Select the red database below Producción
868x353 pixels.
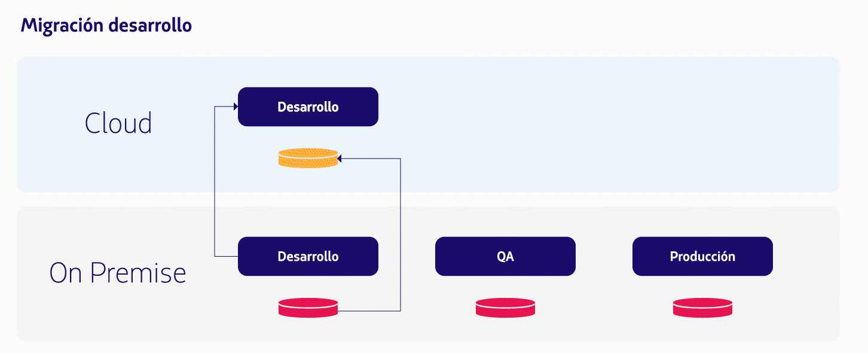pos(702,308)
